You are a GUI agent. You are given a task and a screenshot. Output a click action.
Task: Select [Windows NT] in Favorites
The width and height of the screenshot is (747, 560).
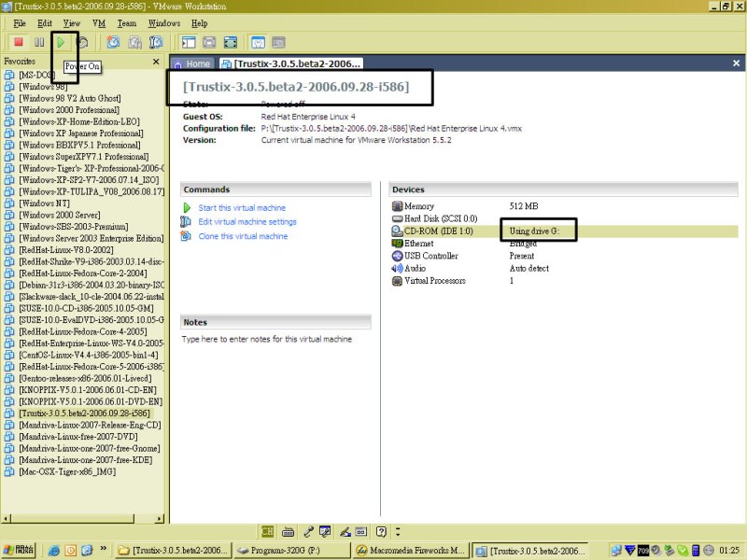[x=44, y=203]
